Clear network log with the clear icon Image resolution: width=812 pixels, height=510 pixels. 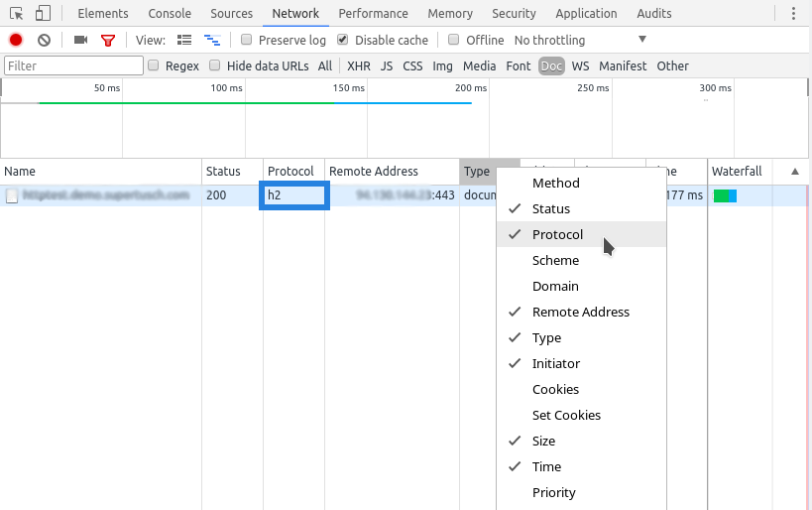pos(44,40)
